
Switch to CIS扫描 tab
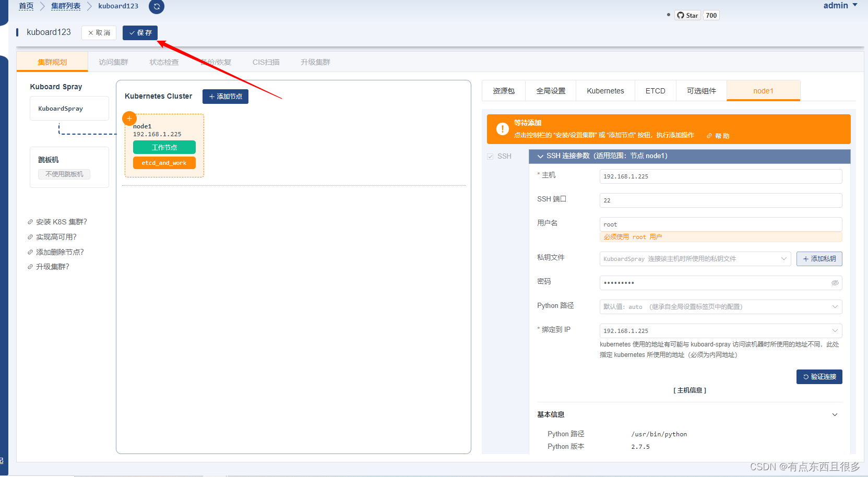tap(266, 62)
